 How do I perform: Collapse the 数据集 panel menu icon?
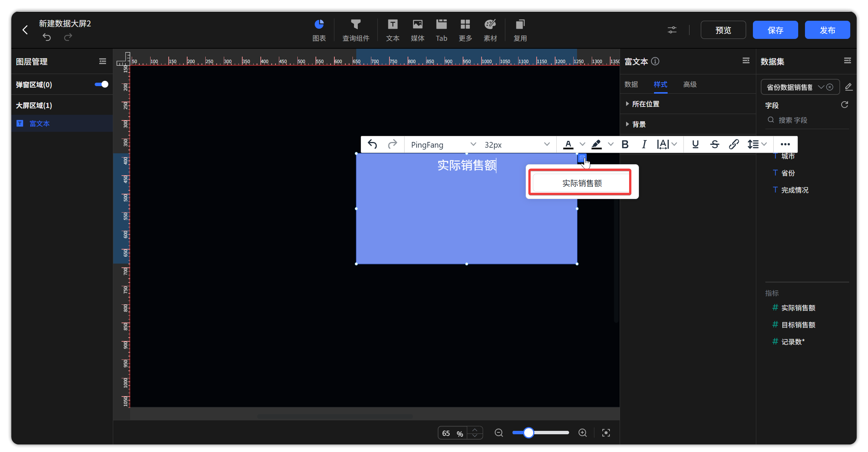pyautogui.click(x=847, y=61)
